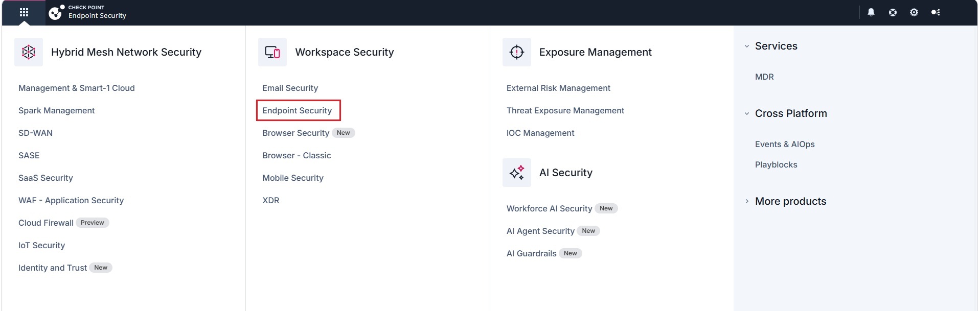Image resolution: width=980 pixels, height=311 pixels.
Task: Open MDR service
Action: (764, 77)
